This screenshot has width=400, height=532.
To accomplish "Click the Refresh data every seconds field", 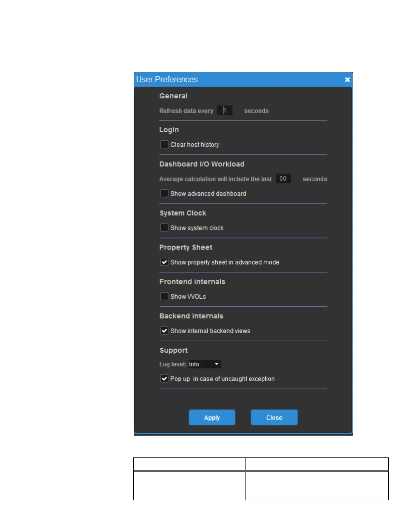I will pyautogui.click(x=225, y=110).
